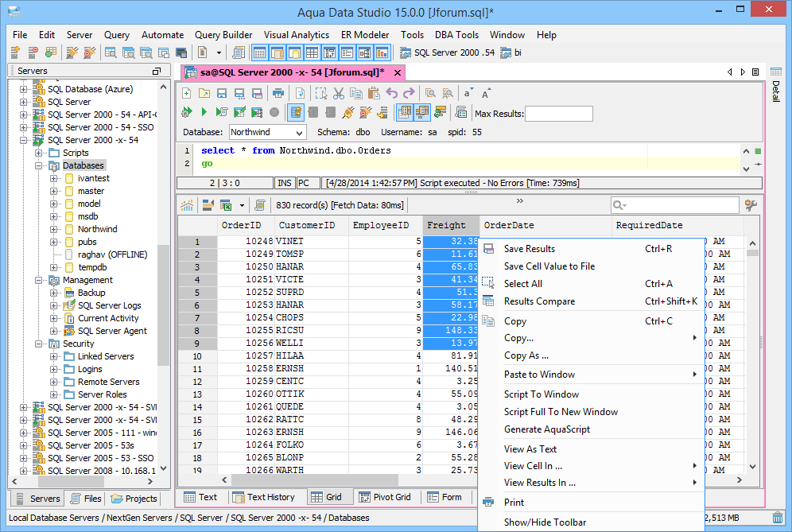Open the DBA Tools menu
792x532 pixels.
tap(456, 35)
